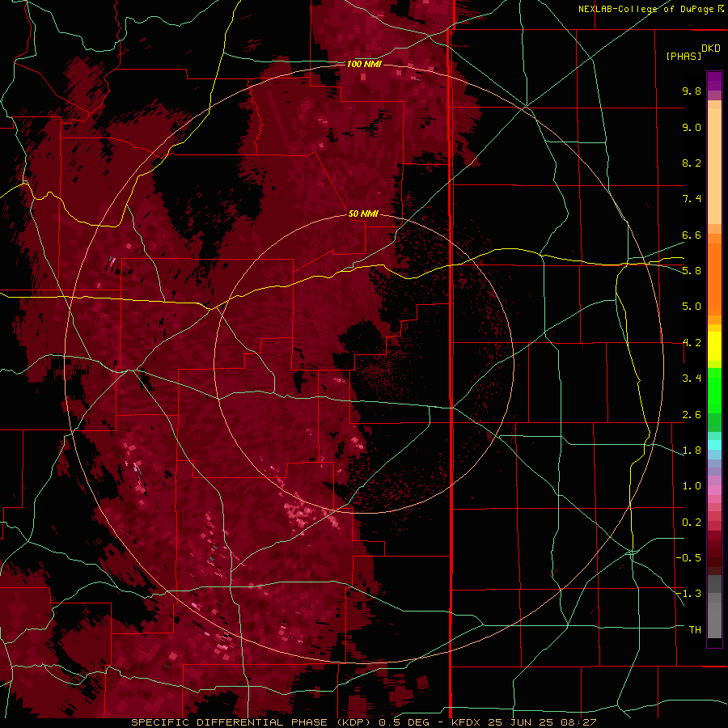728x728 pixels.
Task: Click the 1.0 value on the scale
Action: coord(692,486)
